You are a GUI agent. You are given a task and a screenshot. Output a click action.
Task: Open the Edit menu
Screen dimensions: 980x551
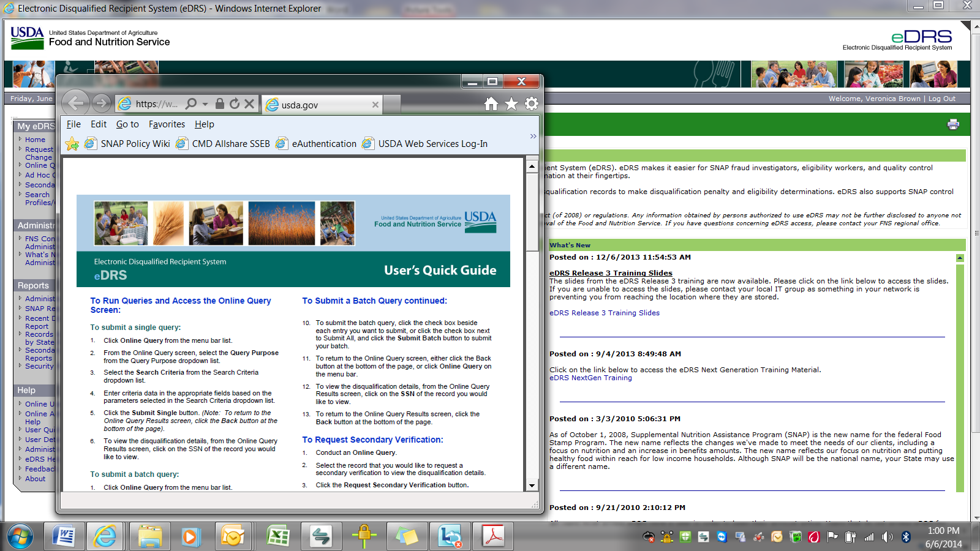(99, 124)
